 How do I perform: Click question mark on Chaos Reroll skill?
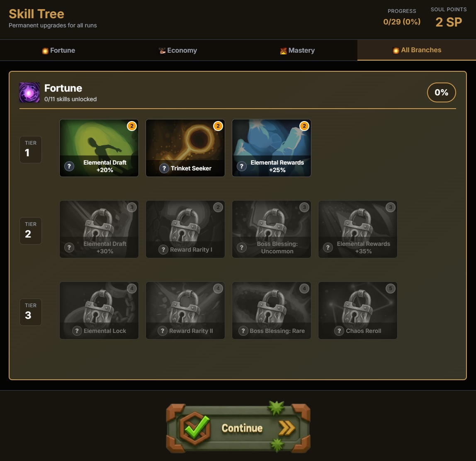pyautogui.click(x=339, y=331)
